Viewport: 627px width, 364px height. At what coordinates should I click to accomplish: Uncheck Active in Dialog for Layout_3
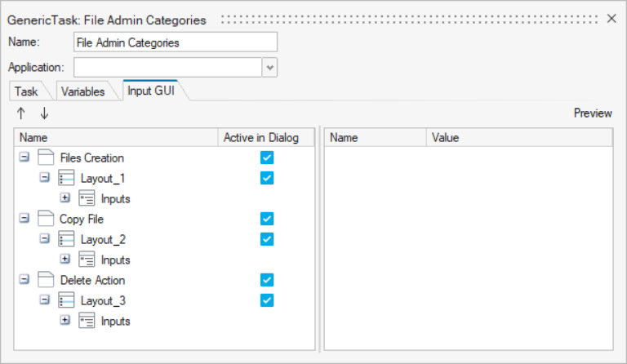point(267,300)
